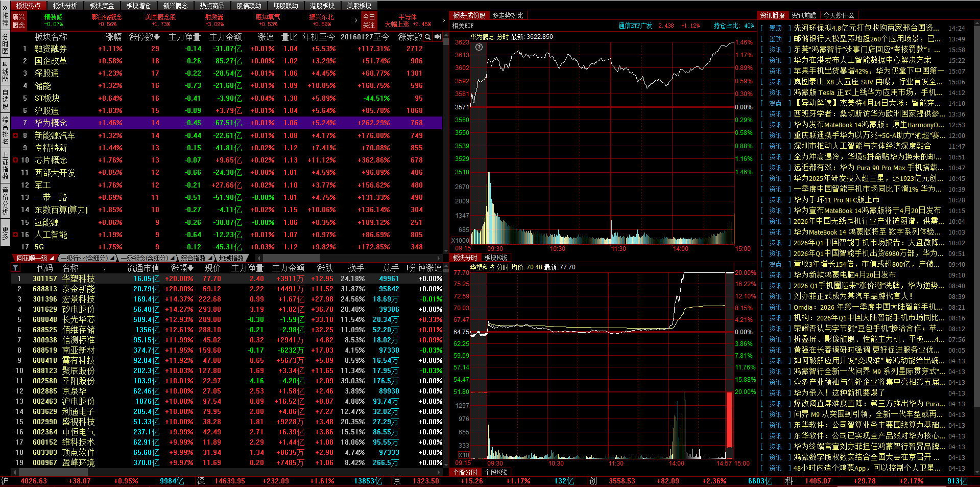980x487 pixels.
Task: Sort stock list by 涨幅 column
Action: pyautogui.click(x=182, y=268)
